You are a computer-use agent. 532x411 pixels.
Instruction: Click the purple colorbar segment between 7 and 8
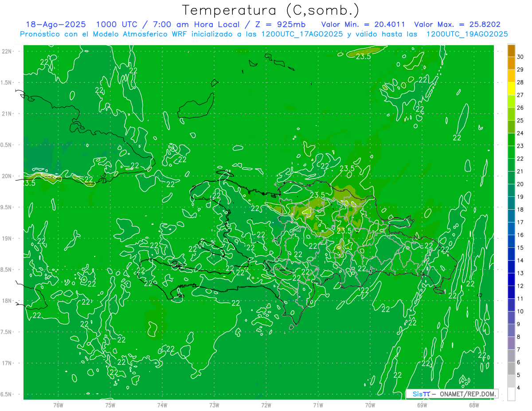pos(511,343)
